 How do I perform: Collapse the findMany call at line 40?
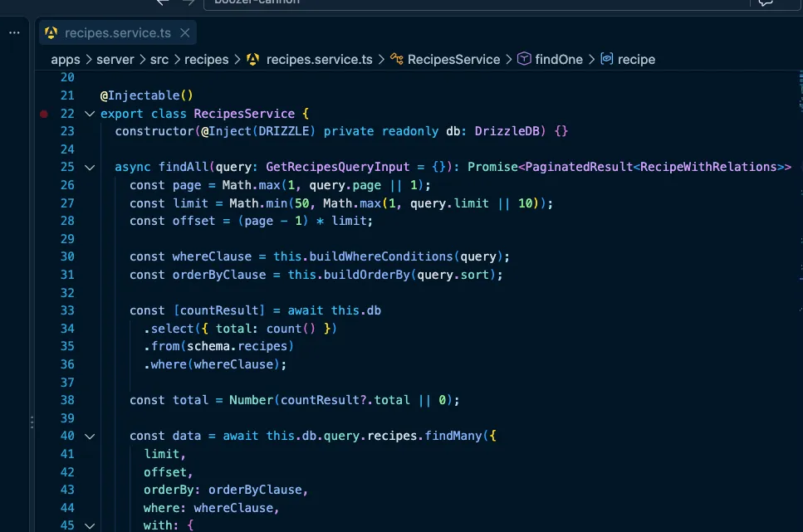(x=90, y=437)
